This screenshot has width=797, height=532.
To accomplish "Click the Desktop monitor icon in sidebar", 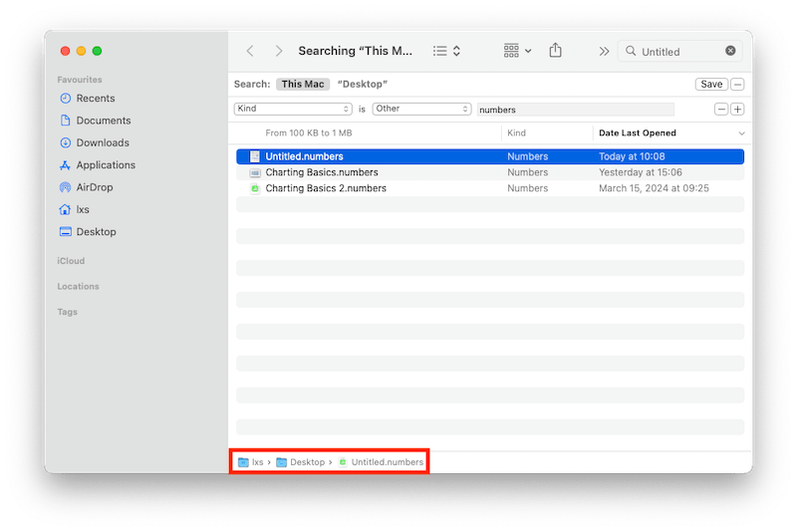I will (x=65, y=232).
